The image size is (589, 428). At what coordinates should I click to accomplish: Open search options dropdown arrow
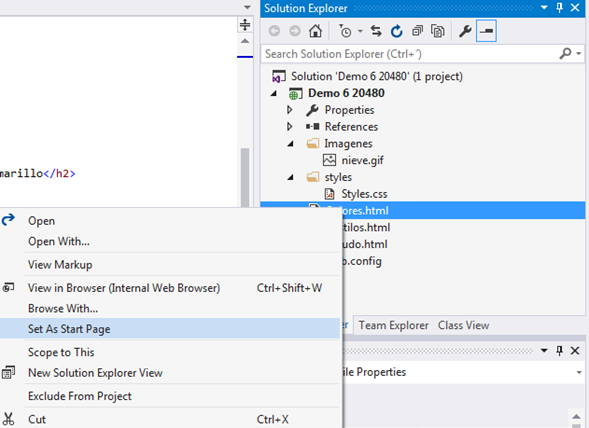579,54
